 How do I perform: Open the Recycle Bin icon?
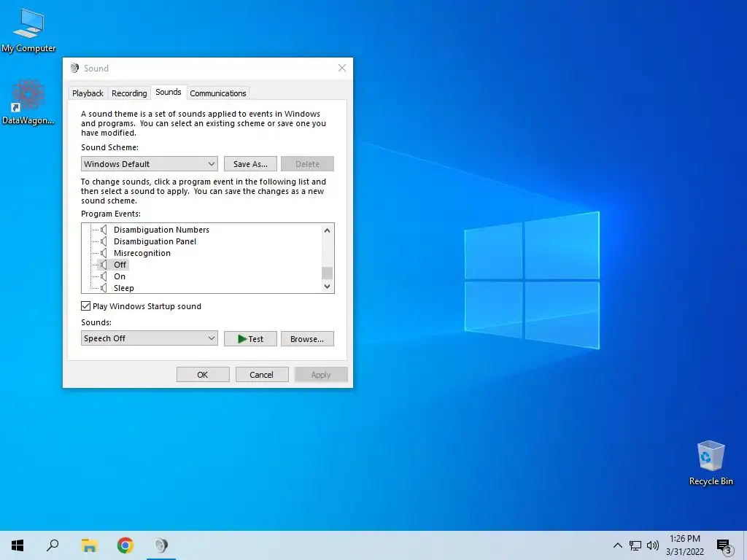coord(711,463)
